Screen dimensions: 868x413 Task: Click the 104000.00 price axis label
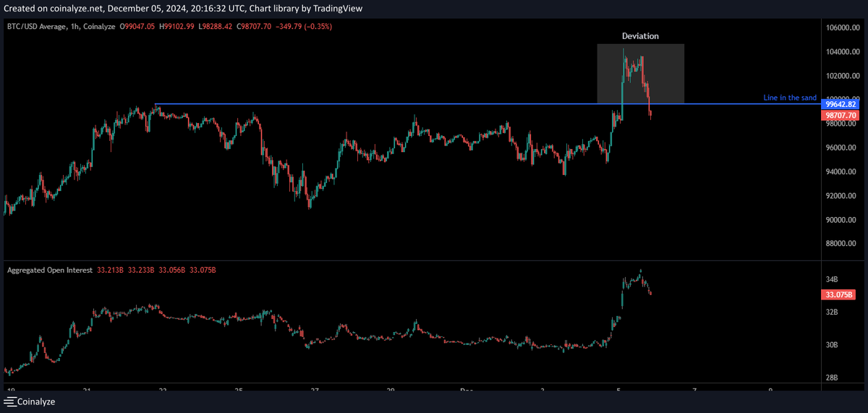pyautogui.click(x=843, y=51)
